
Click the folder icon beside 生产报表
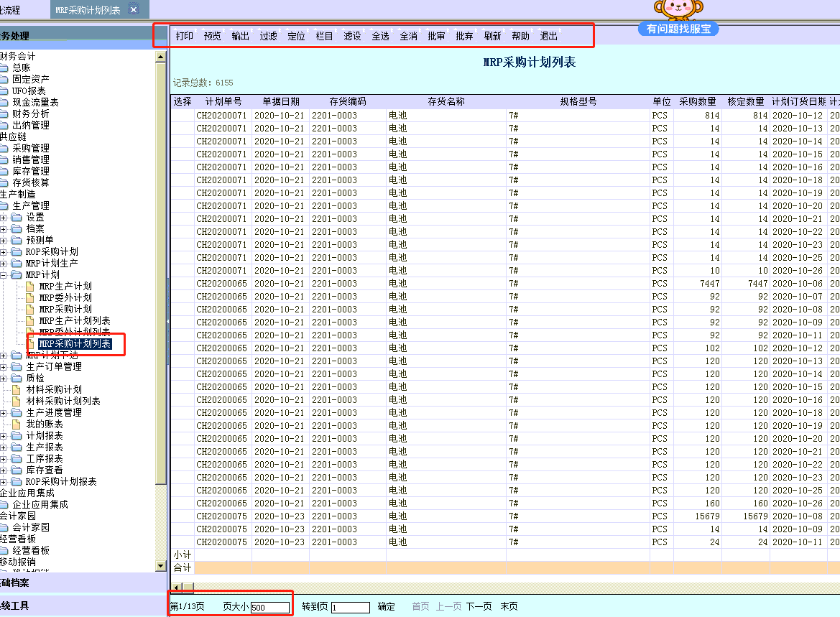pyautogui.click(x=17, y=447)
